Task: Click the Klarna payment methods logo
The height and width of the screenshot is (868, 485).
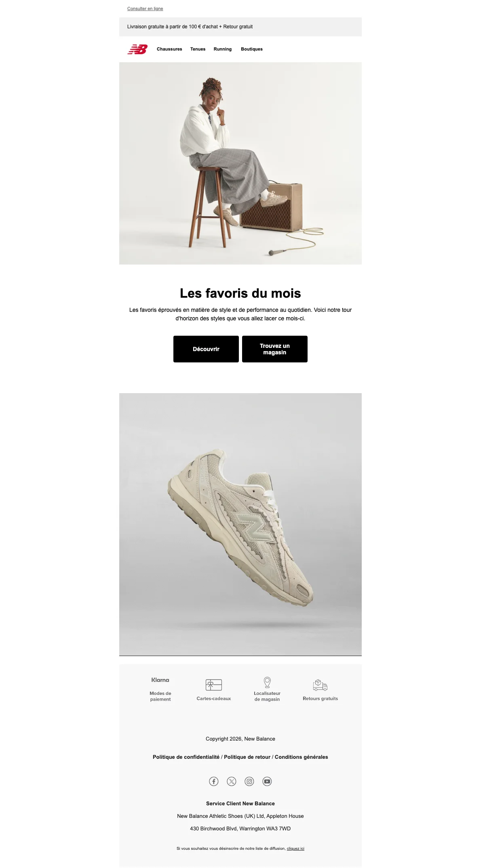Action: [160, 680]
